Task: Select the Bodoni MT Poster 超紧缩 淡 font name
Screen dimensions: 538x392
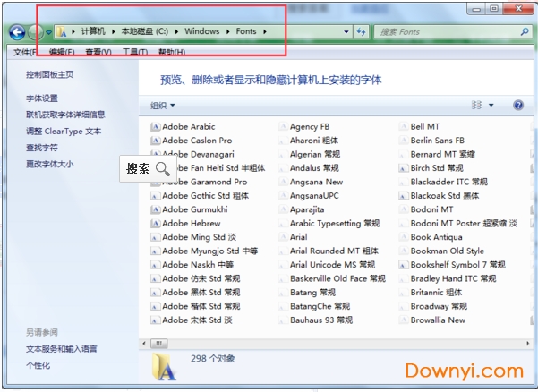Action: 464,224
